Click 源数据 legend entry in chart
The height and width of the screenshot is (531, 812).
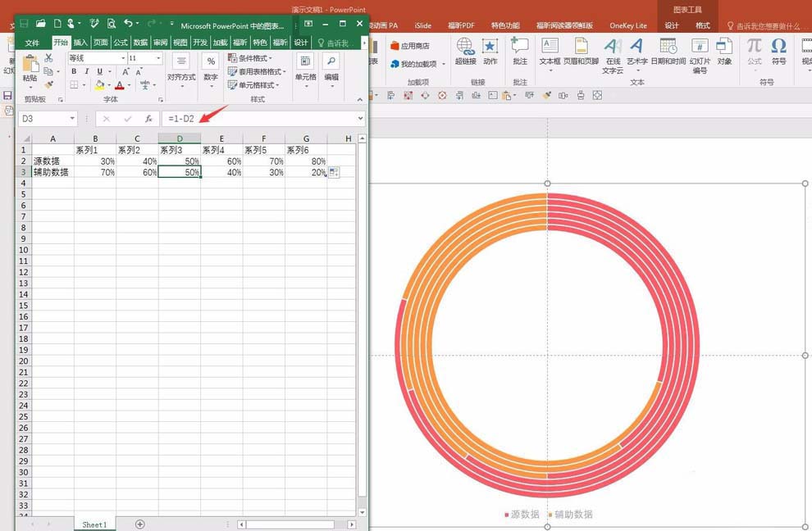[522, 514]
